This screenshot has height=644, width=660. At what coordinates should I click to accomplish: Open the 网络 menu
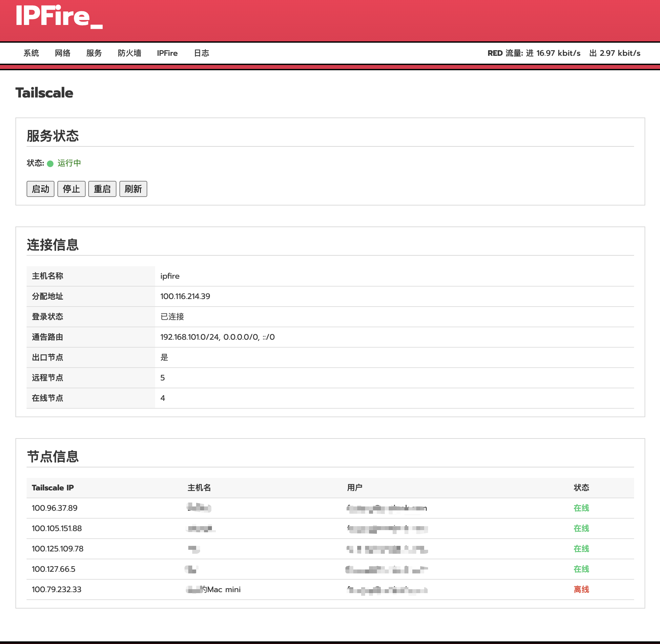63,53
